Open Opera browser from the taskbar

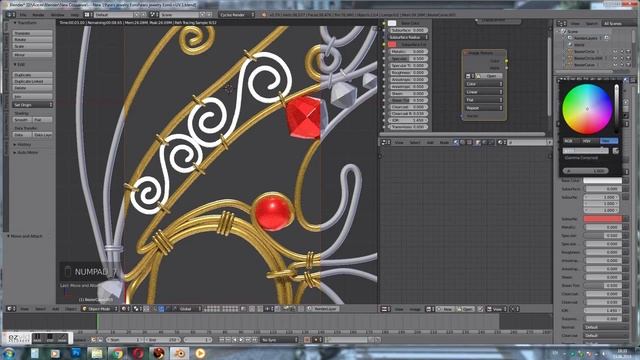(138, 353)
